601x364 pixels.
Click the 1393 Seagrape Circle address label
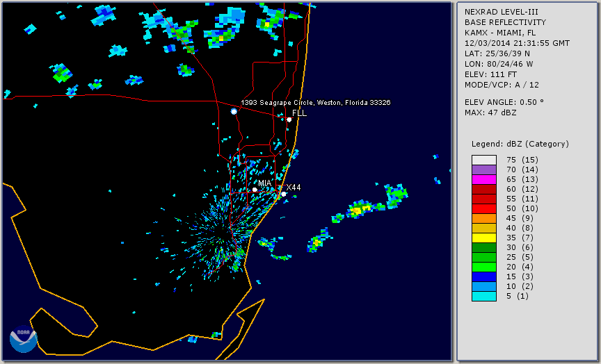point(315,103)
